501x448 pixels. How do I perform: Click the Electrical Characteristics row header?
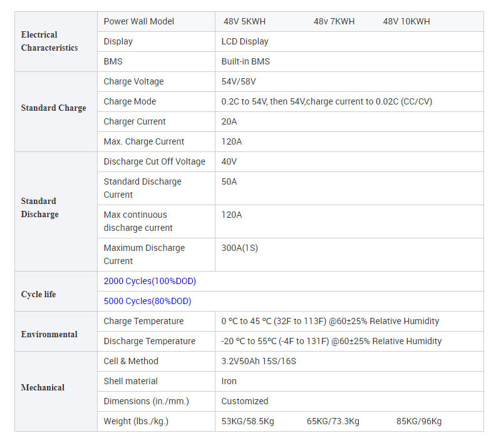tap(49, 41)
